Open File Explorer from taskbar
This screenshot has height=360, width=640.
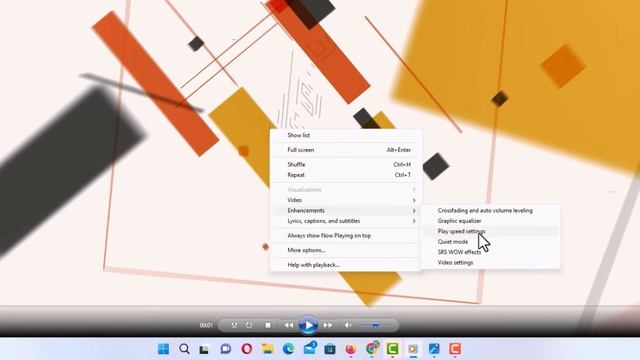coord(268,349)
